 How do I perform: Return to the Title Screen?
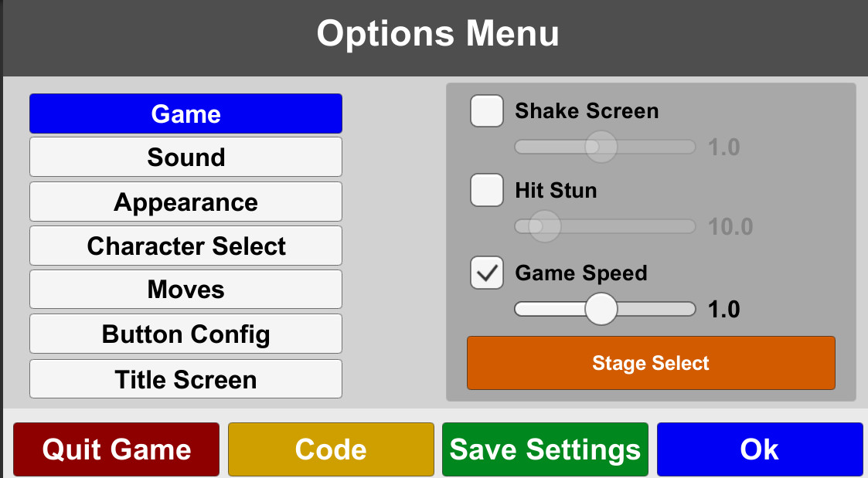pos(186,379)
